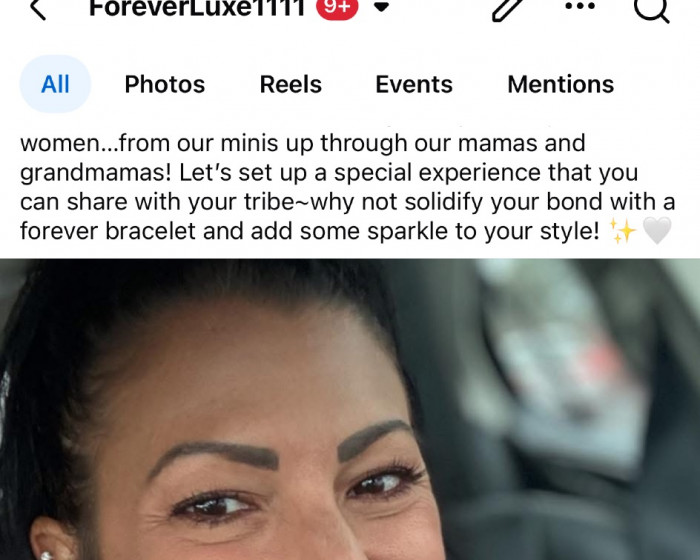The height and width of the screenshot is (560, 700).
Task: Tap the sparkles emoji in caption
Action: pos(623,231)
